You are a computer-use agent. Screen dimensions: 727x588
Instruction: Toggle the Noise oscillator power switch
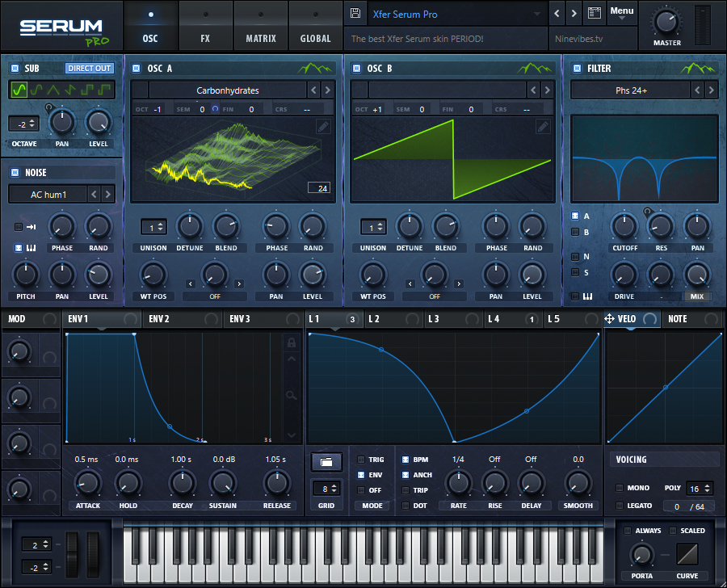tap(15, 173)
